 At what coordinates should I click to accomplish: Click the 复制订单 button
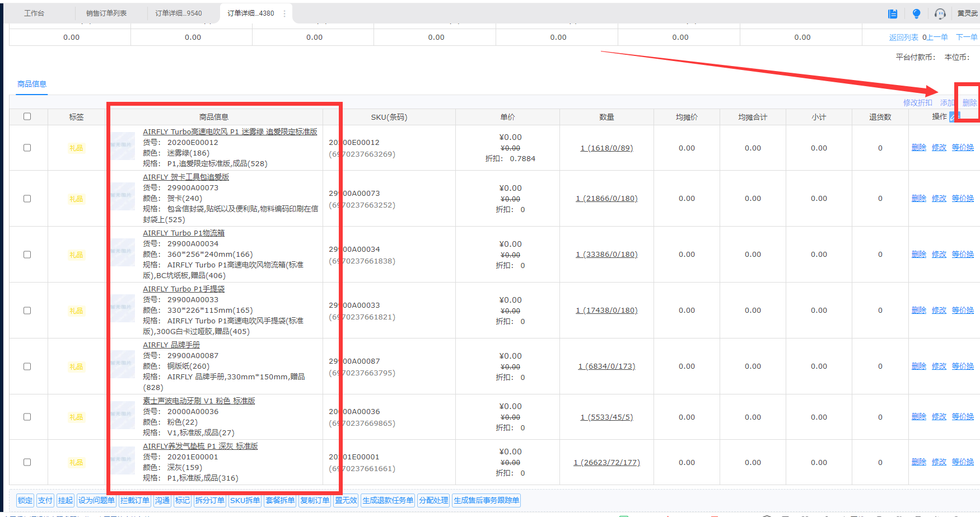[x=315, y=500]
